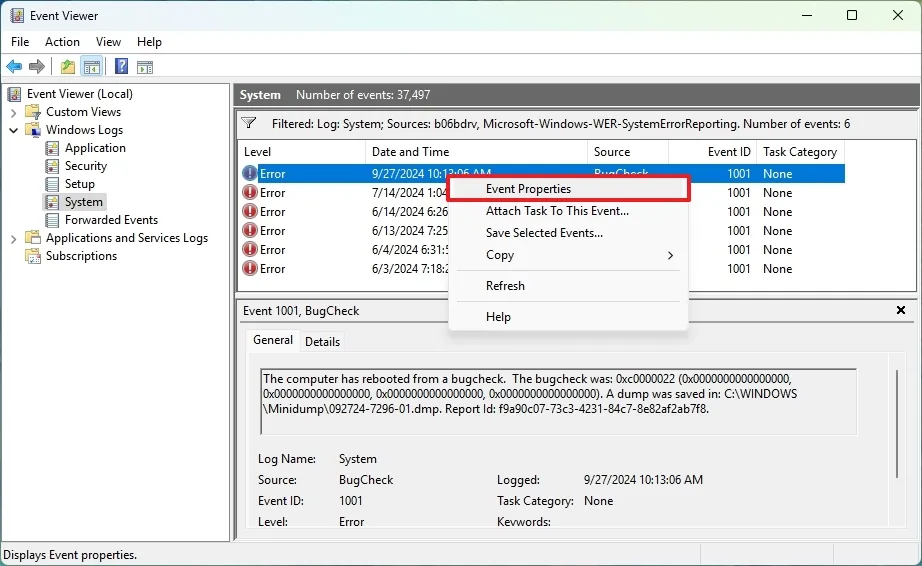The height and width of the screenshot is (566, 922).
Task: Toggle the Show/Hide Action Pane icon
Action: click(x=145, y=67)
